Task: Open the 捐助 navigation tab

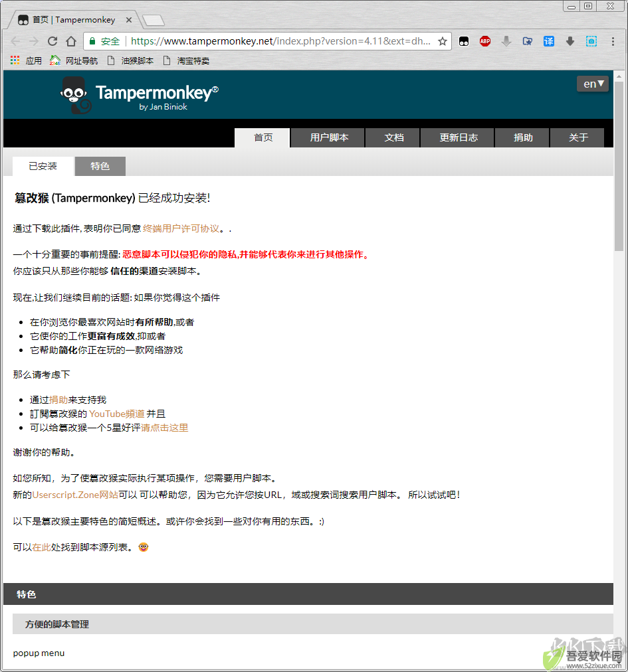Action: coord(522,137)
